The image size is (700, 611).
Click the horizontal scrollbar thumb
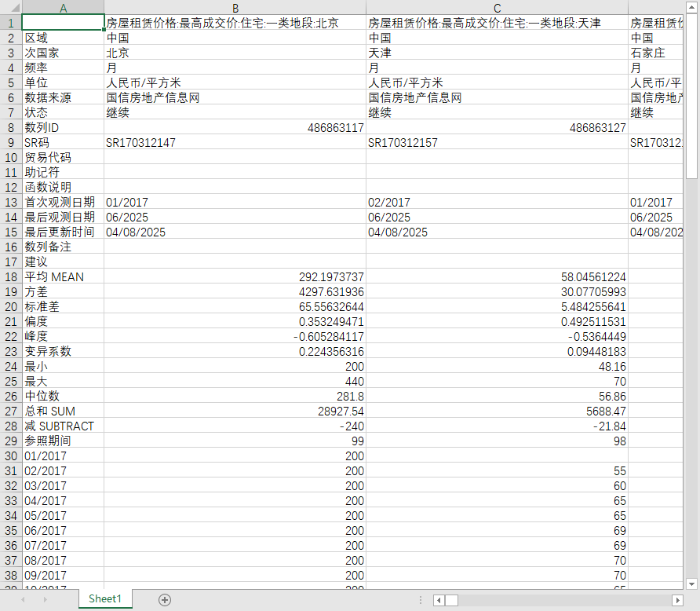pos(451,600)
